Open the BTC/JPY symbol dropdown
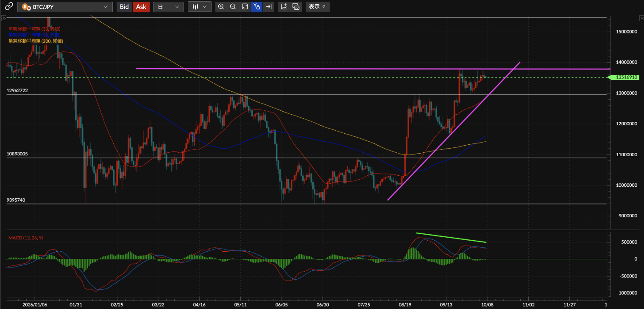This screenshot has height=309, width=644. [x=65, y=7]
